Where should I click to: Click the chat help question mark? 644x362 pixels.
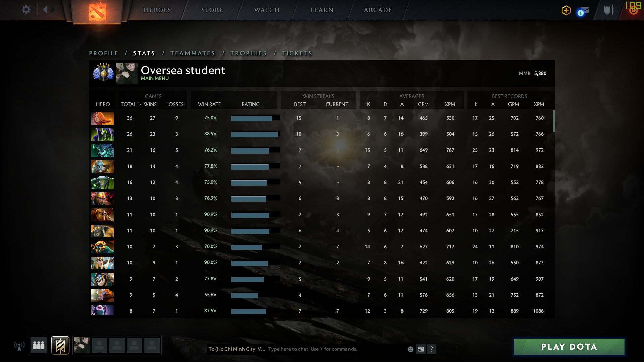tap(431, 349)
